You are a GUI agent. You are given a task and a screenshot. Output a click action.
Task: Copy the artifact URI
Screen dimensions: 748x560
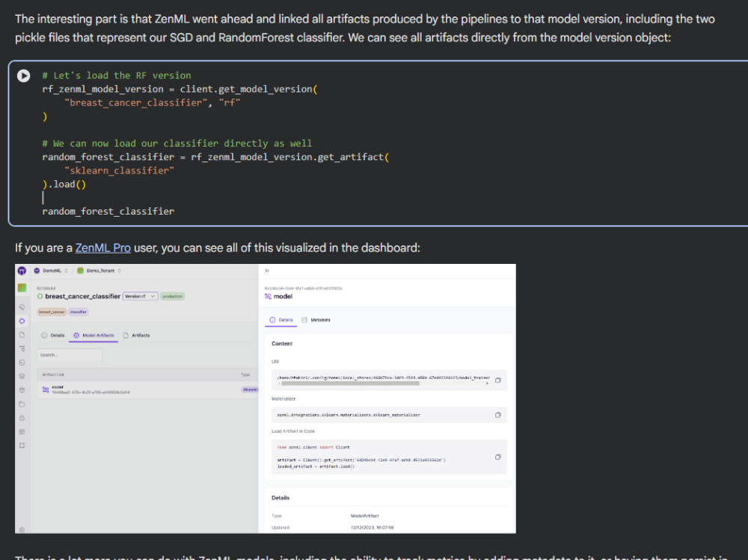[498, 380]
